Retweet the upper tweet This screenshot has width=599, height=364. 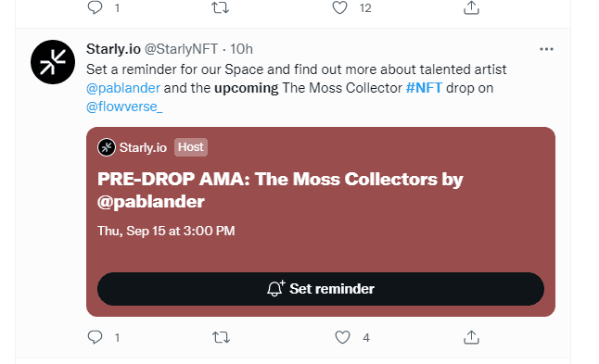[221, 7]
